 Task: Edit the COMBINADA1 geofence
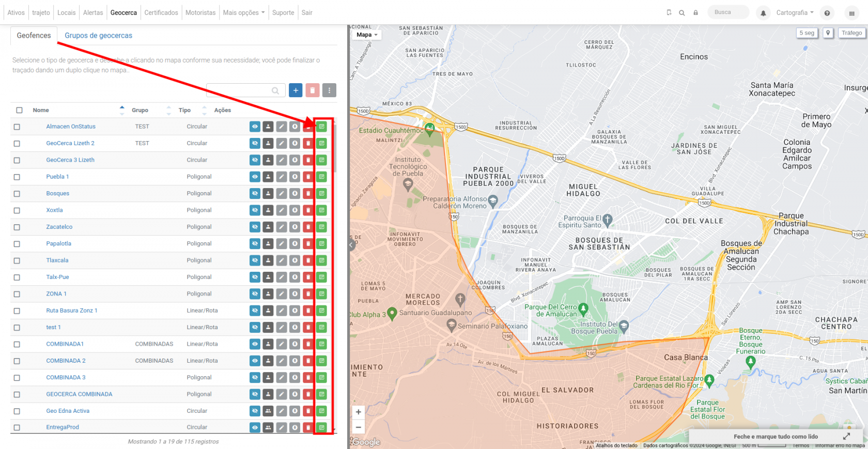(x=282, y=344)
